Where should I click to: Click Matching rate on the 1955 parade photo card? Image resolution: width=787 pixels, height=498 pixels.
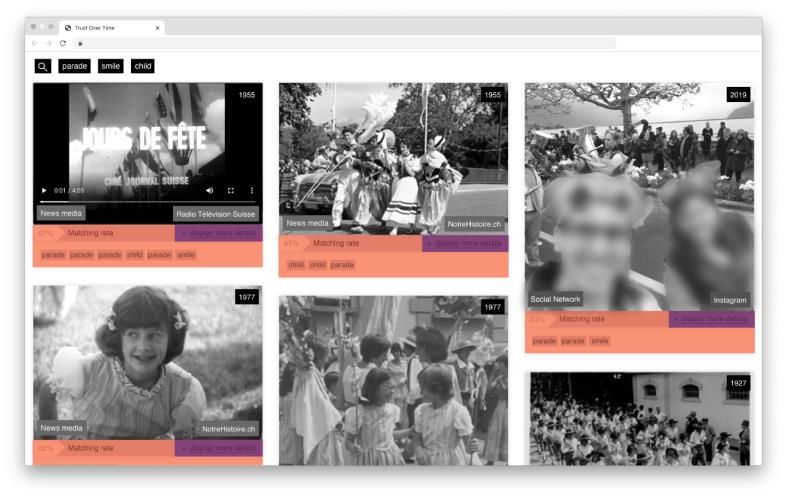coord(336,243)
